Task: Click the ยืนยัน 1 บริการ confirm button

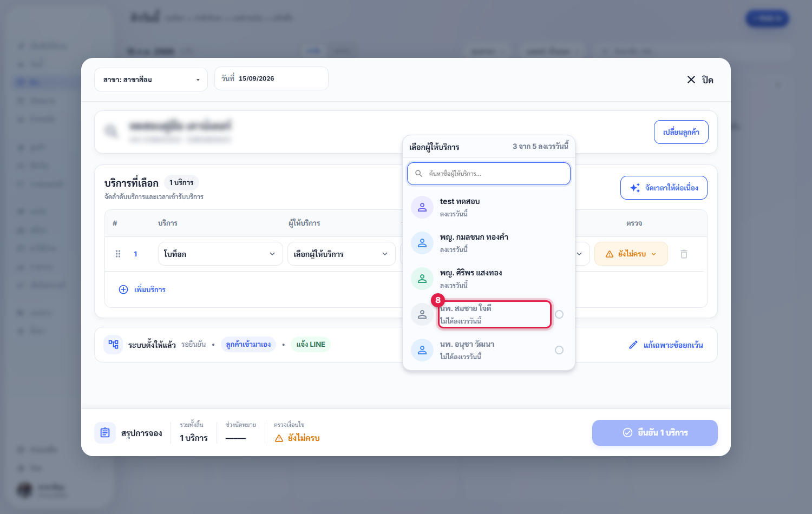Action: pos(655,433)
